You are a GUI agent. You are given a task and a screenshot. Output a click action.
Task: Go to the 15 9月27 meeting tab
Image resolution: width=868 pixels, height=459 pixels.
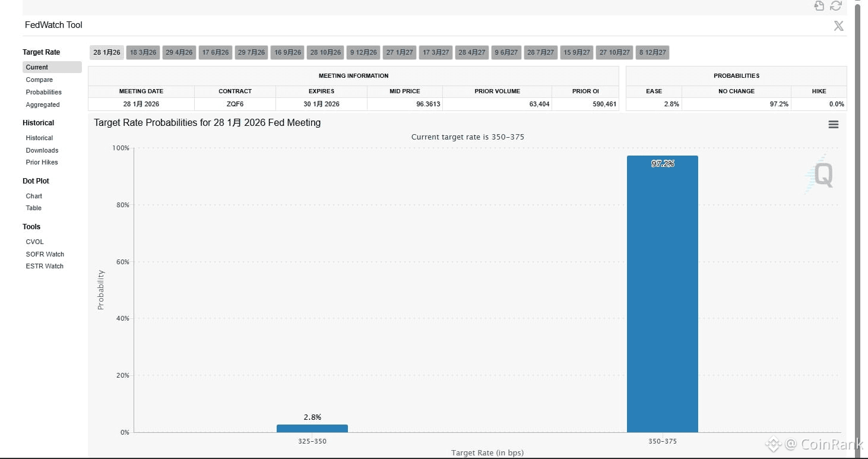tap(576, 52)
